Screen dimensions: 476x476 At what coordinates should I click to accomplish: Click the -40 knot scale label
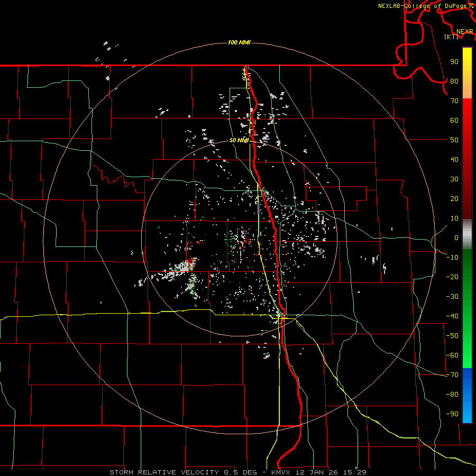click(x=452, y=316)
